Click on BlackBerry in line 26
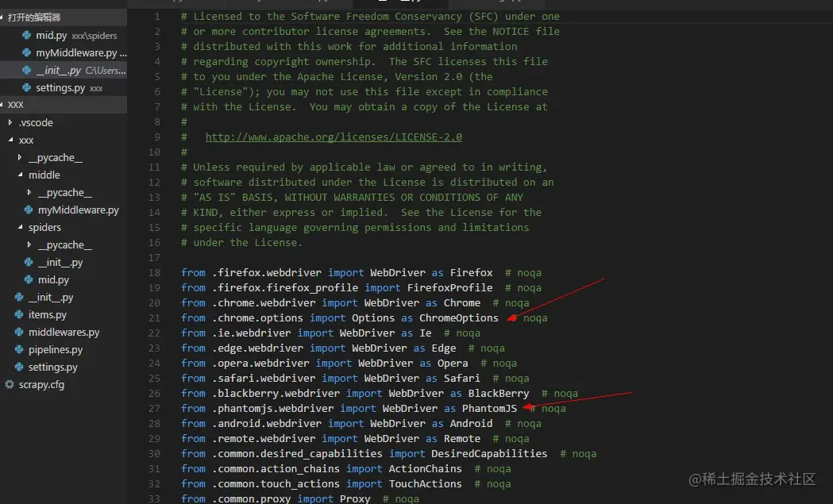 point(499,394)
